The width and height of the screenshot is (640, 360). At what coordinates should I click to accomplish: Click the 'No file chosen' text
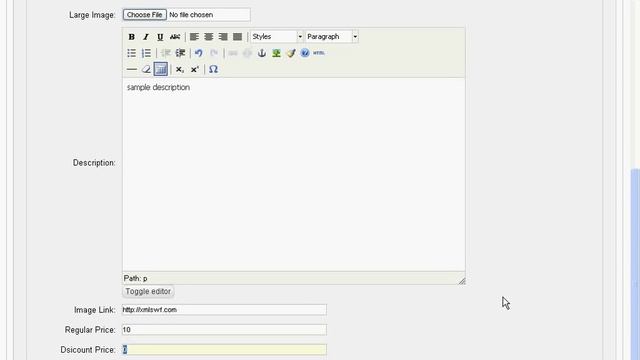[191, 15]
